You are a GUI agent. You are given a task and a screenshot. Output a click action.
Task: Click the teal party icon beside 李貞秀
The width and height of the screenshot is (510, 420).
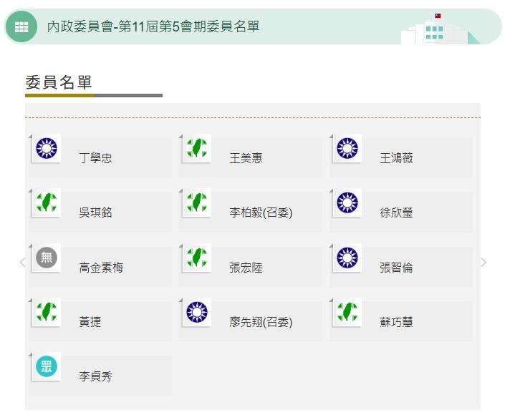[x=47, y=366]
